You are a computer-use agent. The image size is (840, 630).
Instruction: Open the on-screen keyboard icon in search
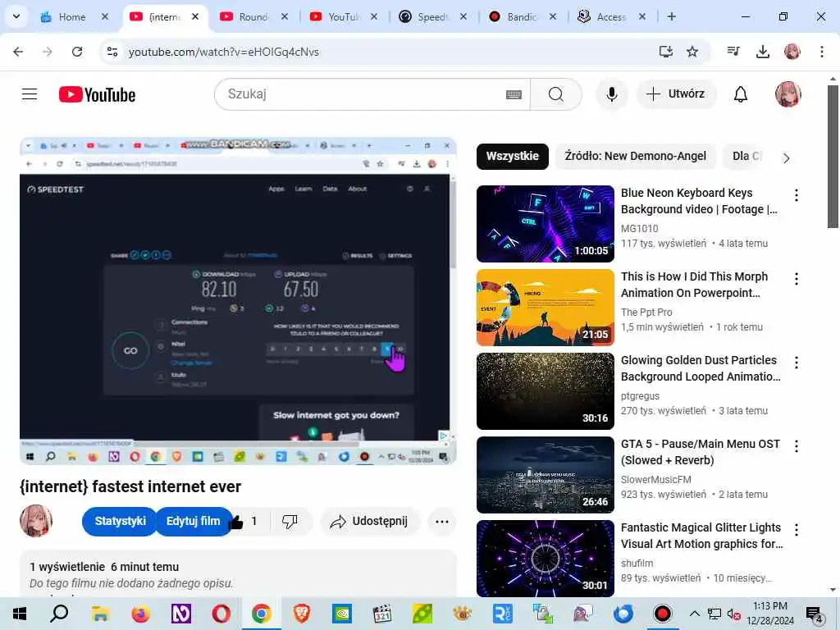coord(514,94)
